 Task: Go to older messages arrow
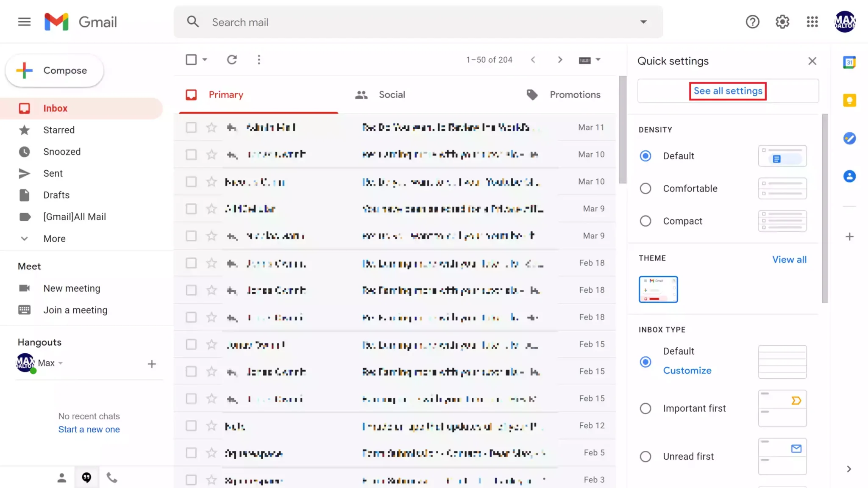[560, 60]
